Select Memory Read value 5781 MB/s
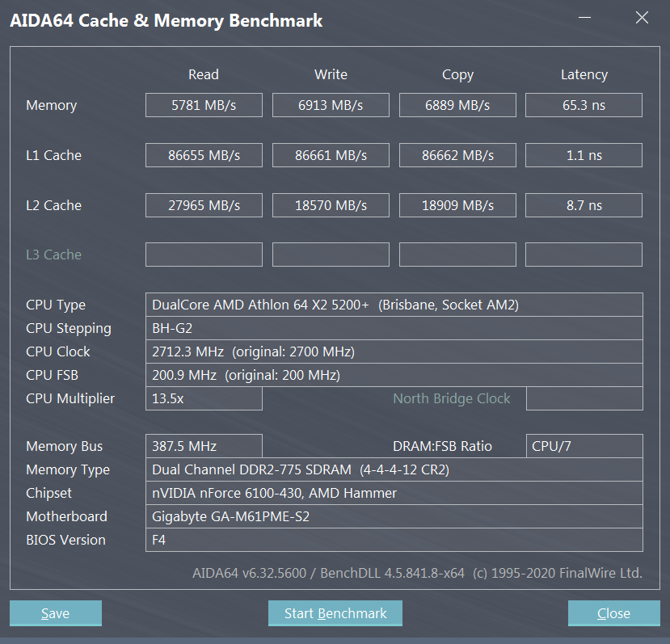The image size is (670, 644). (x=204, y=105)
